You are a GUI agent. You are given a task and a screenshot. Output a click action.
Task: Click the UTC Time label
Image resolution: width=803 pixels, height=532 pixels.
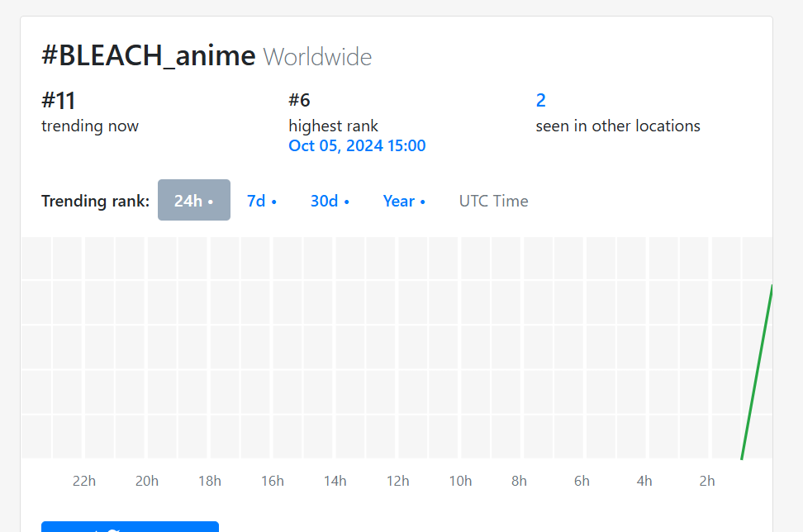point(494,201)
